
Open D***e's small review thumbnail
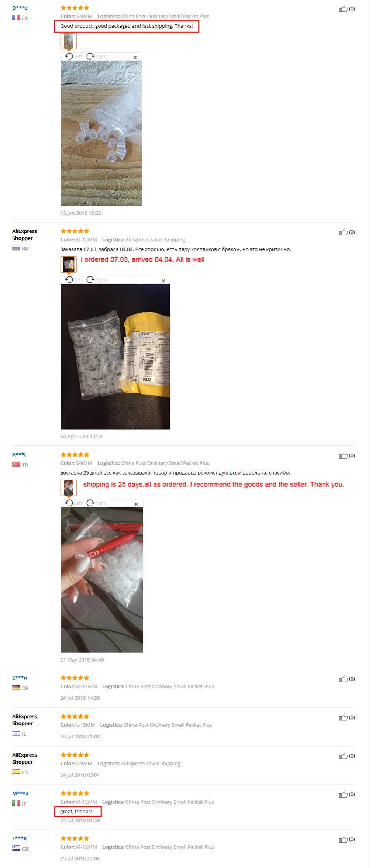[x=69, y=41]
